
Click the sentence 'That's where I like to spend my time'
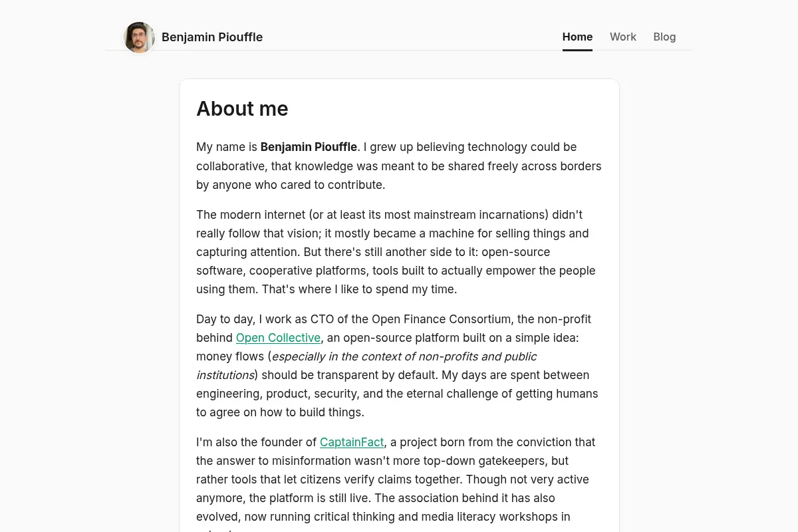coord(359,289)
